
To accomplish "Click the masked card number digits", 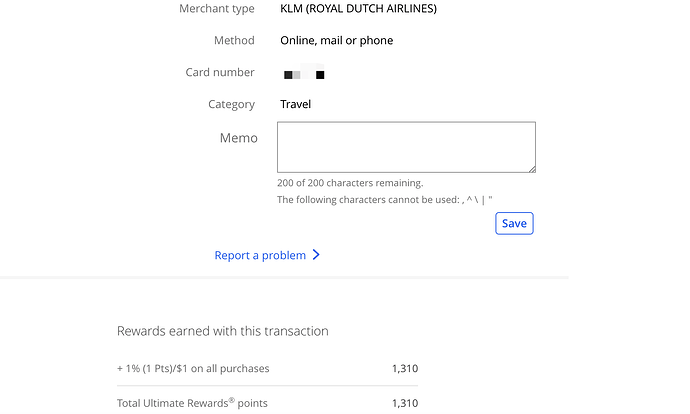I will (x=304, y=74).
